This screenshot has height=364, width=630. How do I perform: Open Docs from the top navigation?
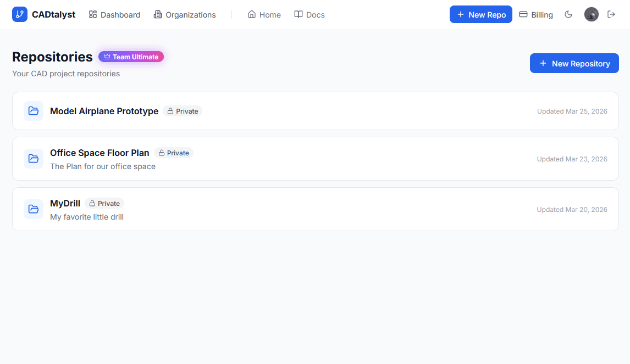coord(309,14)
